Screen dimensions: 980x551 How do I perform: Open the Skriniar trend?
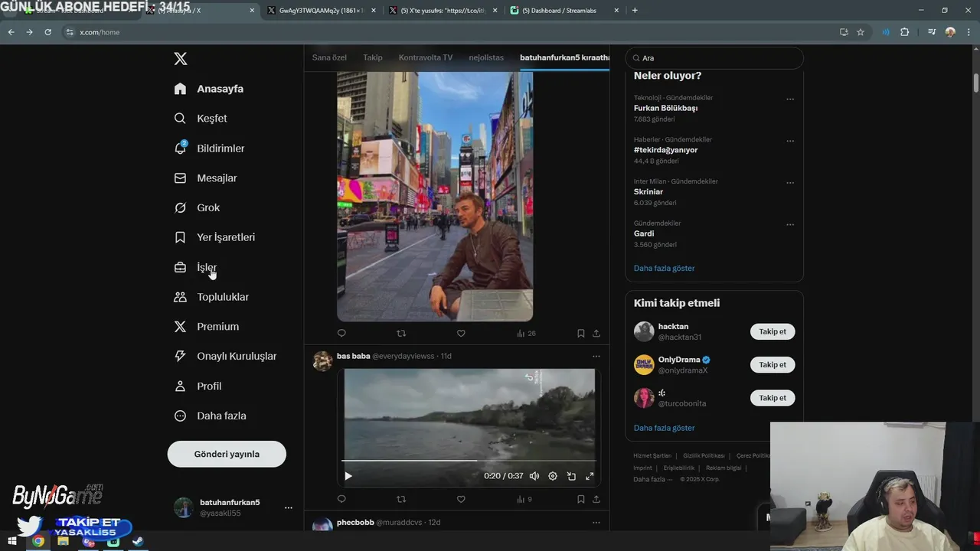pyautogui.click(x=648, y=192)
